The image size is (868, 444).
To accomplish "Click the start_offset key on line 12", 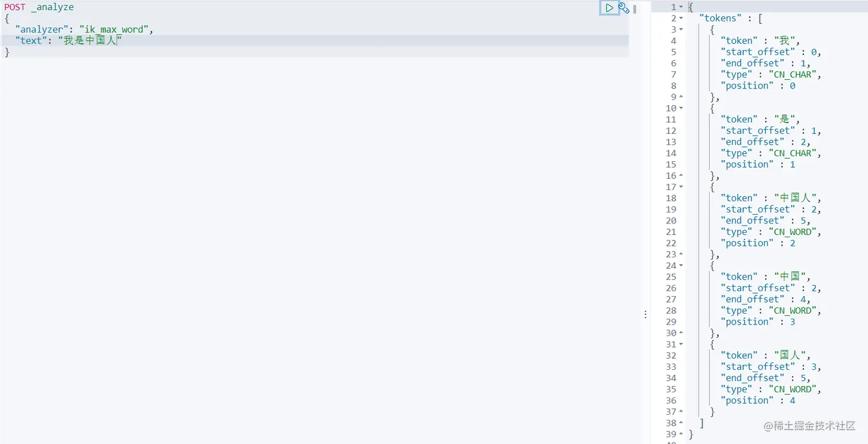I will click(758, 130).
